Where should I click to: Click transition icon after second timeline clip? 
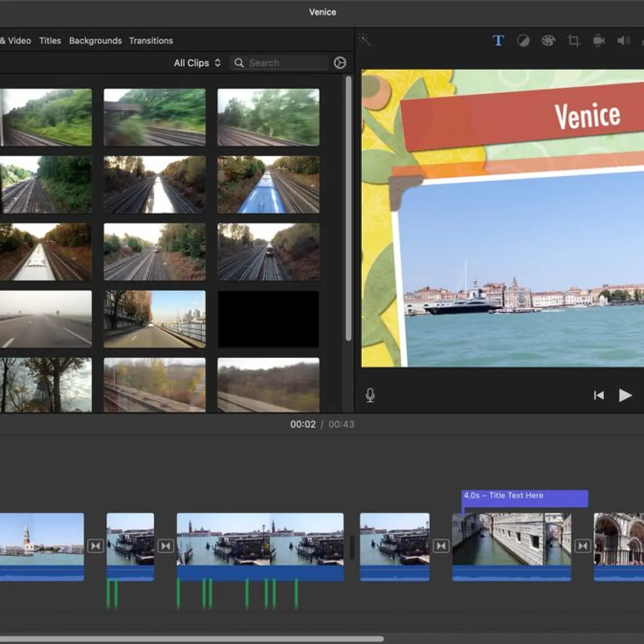click(x=165, y=546)
